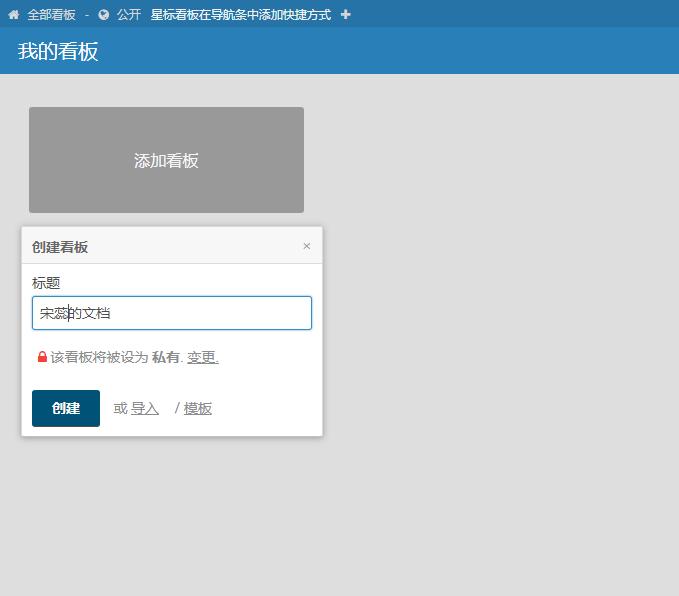Open 全部看板 link in top bar
Viewport: 679px width, 596px height.
point(51,15)
